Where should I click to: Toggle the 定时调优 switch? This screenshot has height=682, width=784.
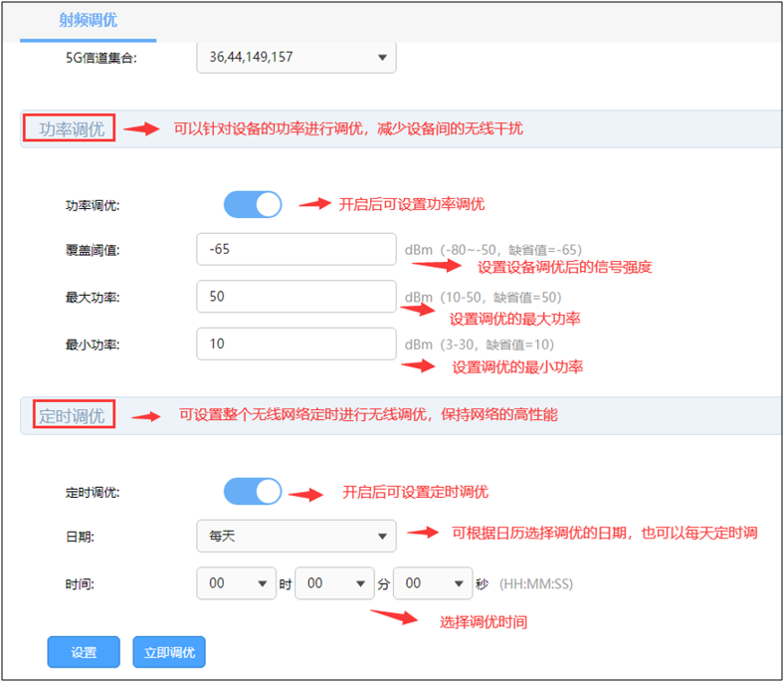tap(253, 492)
